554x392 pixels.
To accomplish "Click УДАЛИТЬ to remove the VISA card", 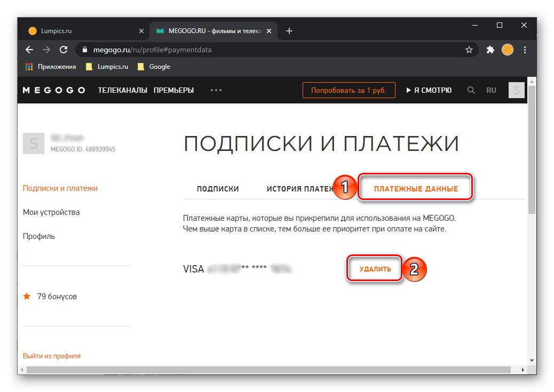I will click(x=375, y=269).
